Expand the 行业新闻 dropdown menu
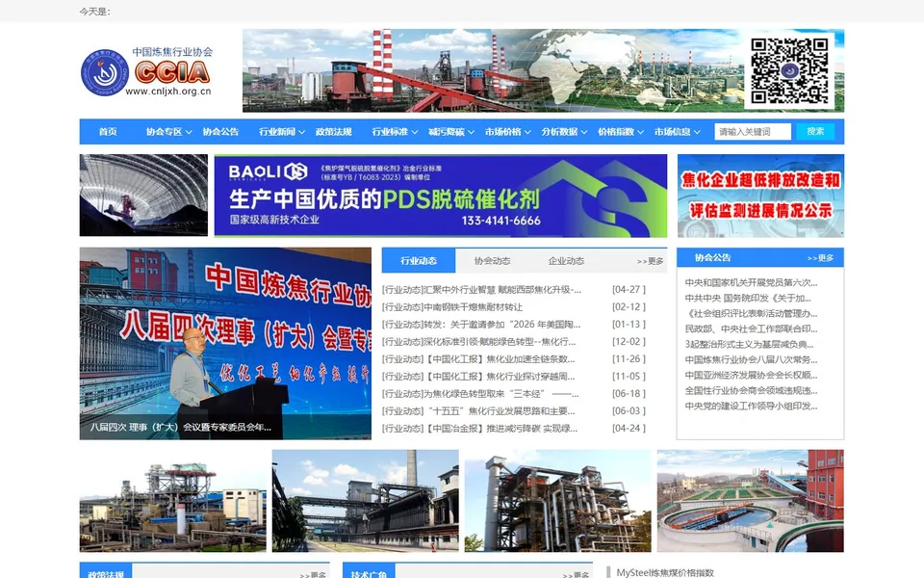Viewport: 924px width, 578px height. 282,132
